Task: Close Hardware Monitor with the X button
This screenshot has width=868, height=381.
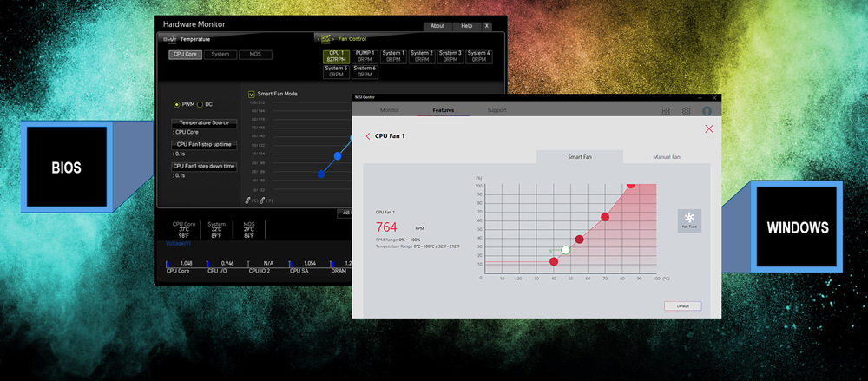Action: [x=487, y=26]
